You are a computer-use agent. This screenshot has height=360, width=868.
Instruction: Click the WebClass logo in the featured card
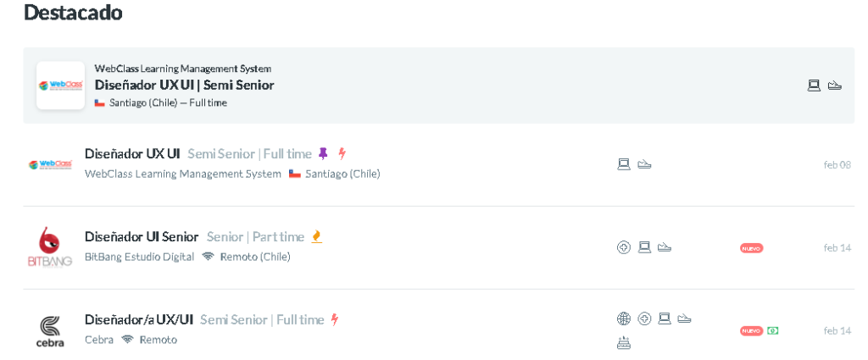[x=61, y=86]
